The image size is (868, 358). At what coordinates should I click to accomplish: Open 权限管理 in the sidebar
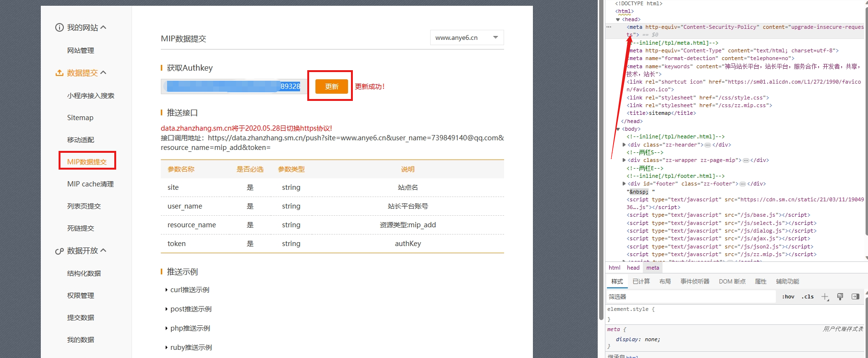tap(81, 296)
